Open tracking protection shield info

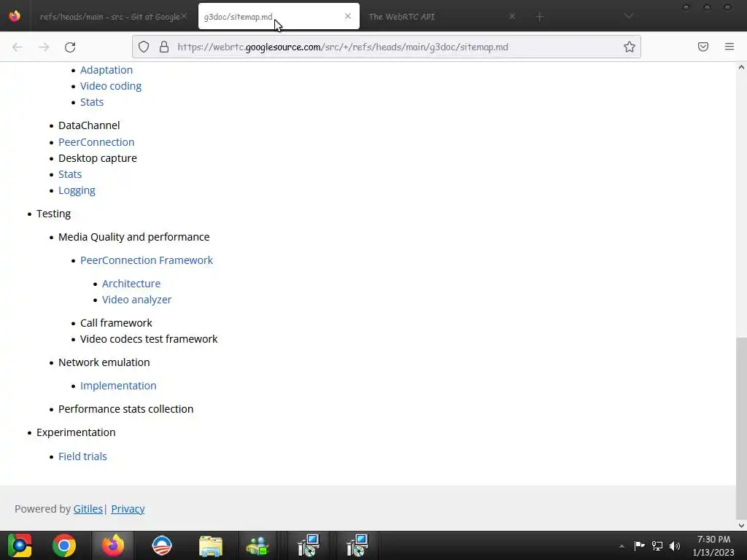[x=144, y=47]
